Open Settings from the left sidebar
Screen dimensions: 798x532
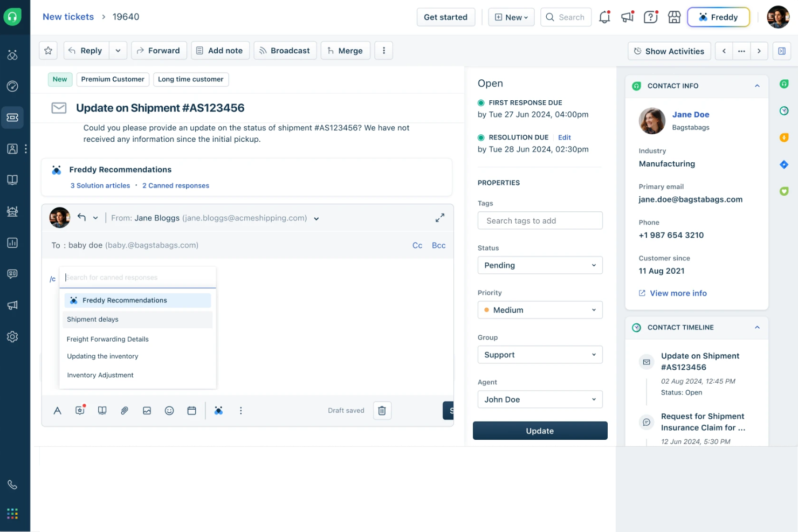[12, 336]
